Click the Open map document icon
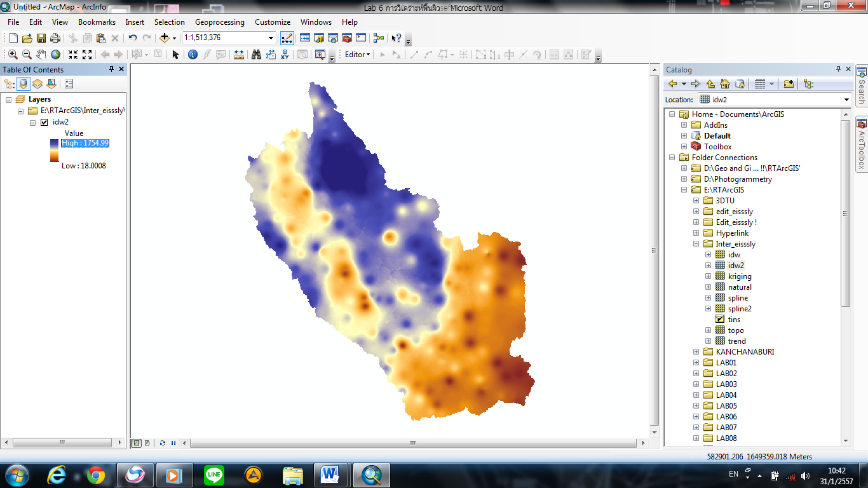The width and height of the screenshot is (868, 488). [27, 38]
